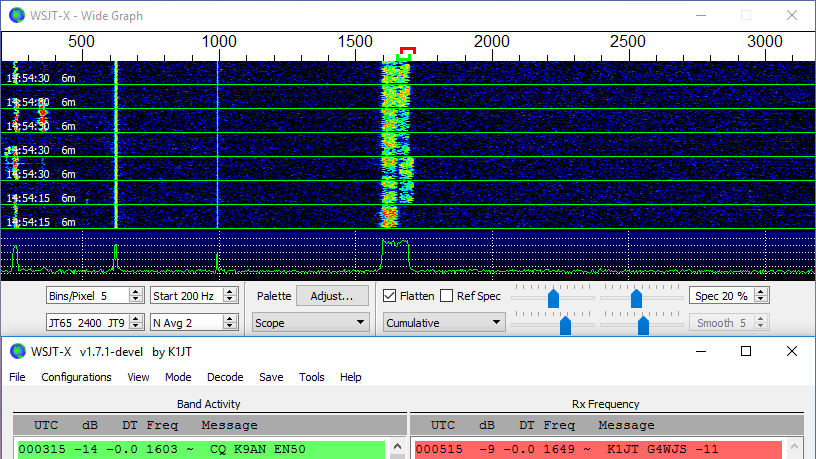Open the Decode menu
Viewport: 816px width, 459px height.
pyautogui.click(x=225, y=377)
